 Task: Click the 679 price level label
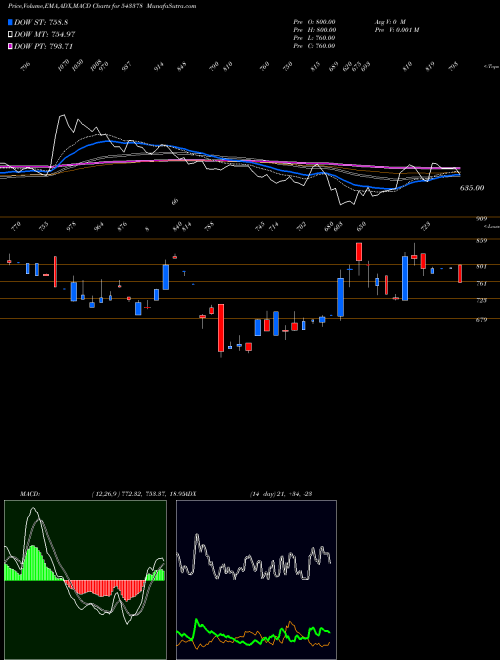click(481, 320)
